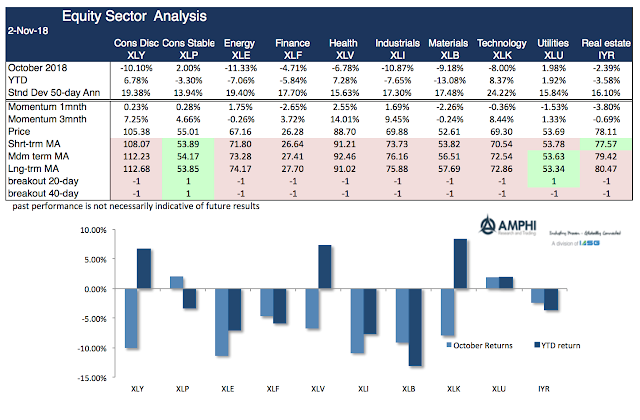Viewport: 640px width, 420px height.
Task: Click the XLK YTD return bar
Action: click(x=460, y=264)
